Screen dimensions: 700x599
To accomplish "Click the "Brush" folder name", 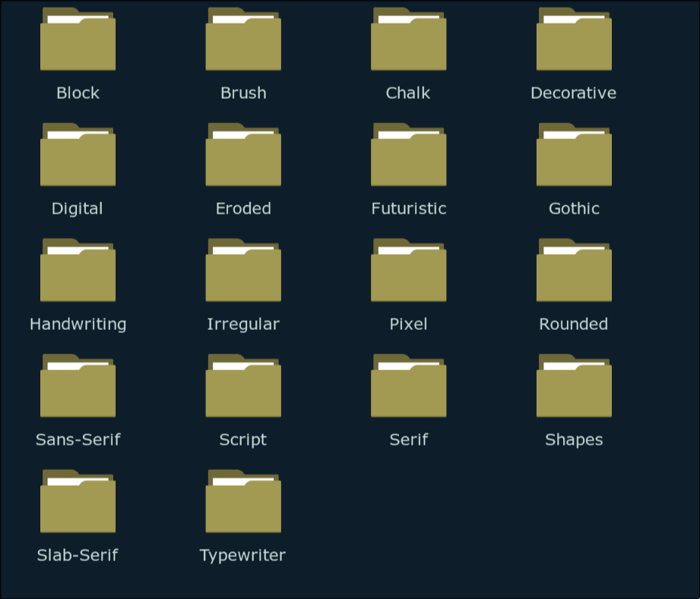I will 243,93.
